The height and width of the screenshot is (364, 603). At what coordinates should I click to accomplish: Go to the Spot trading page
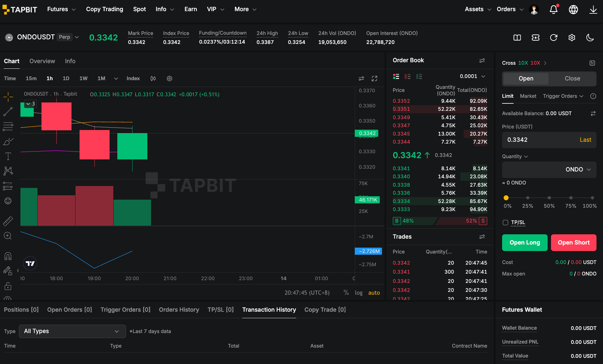click(139, 9)
